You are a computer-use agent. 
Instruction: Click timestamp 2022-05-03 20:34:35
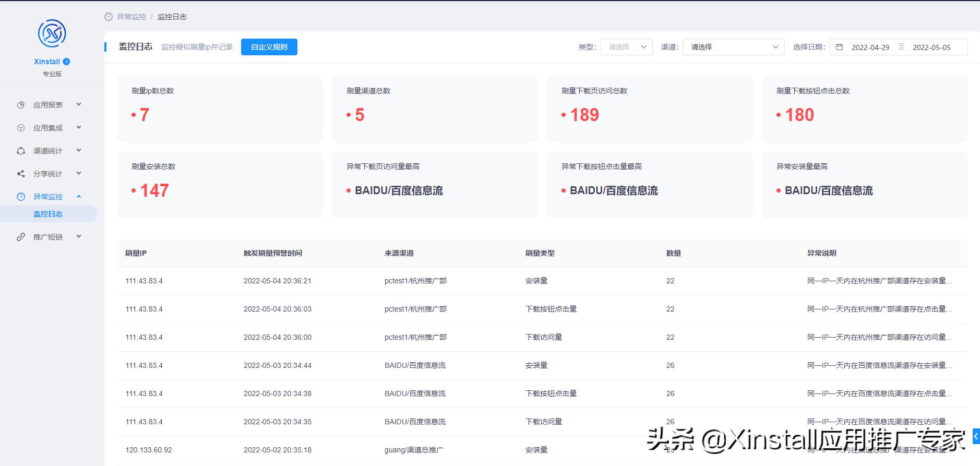(x=278, y=422)
